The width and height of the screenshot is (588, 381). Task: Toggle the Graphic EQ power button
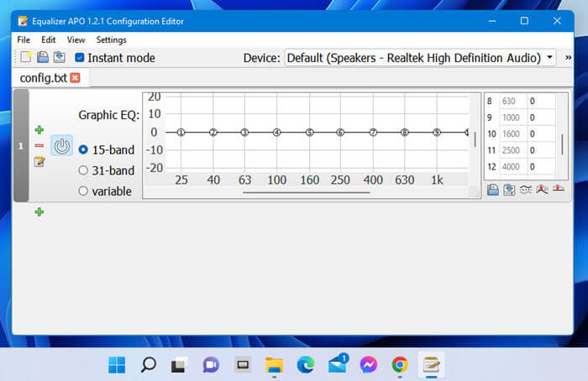62,146
